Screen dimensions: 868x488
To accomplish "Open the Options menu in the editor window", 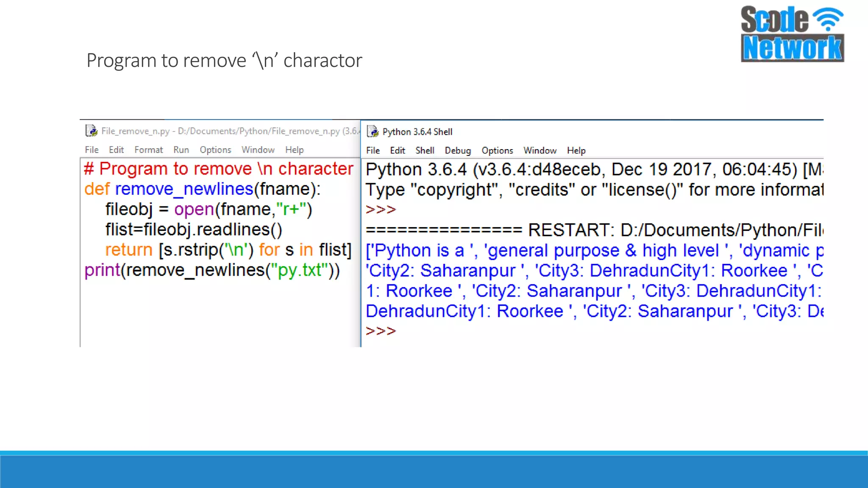I will (x=215, y=150).
